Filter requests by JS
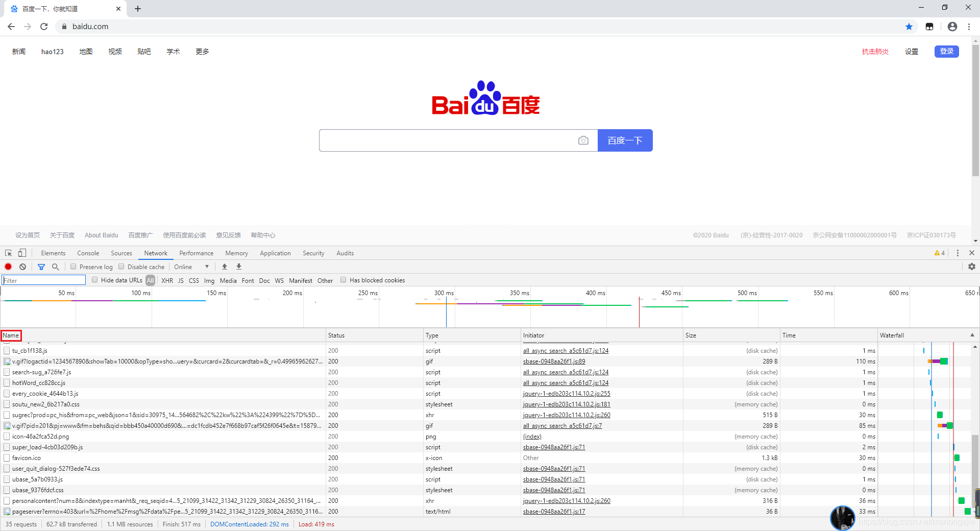Viewport: 980px width, 531px height. (181, 280)
